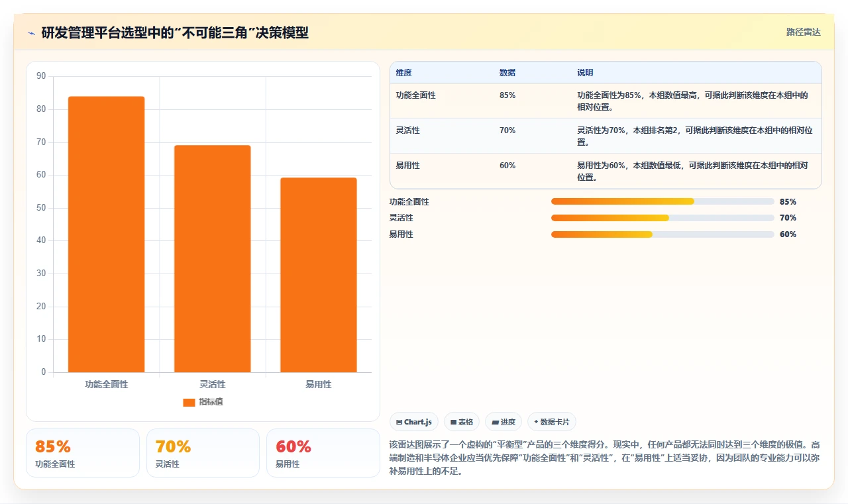Click the 70% value beside progress bar
848x504 pixels.
788,218
